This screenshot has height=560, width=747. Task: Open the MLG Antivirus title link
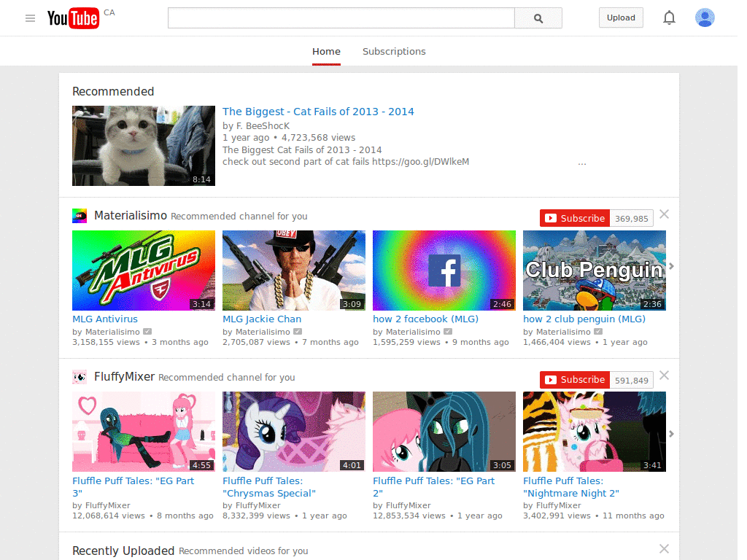(x=105, y=319)
